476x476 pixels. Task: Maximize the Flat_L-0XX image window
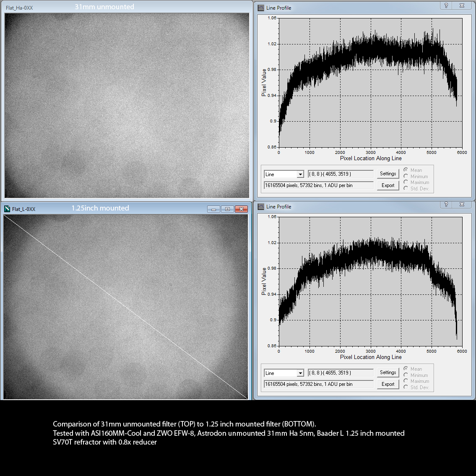227,209
